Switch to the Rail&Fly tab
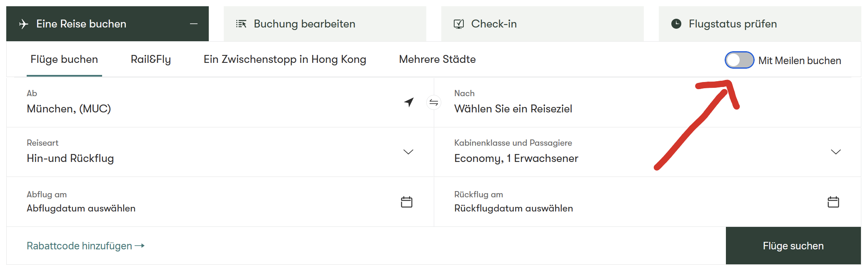The image size is (868, 271). click(x=150, y=60)
